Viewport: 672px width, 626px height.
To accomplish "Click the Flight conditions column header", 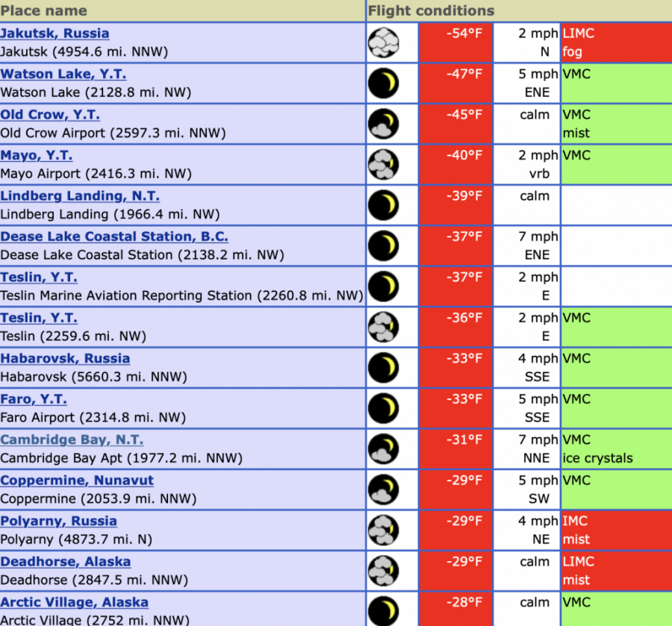I will click(x=429, y=10).
